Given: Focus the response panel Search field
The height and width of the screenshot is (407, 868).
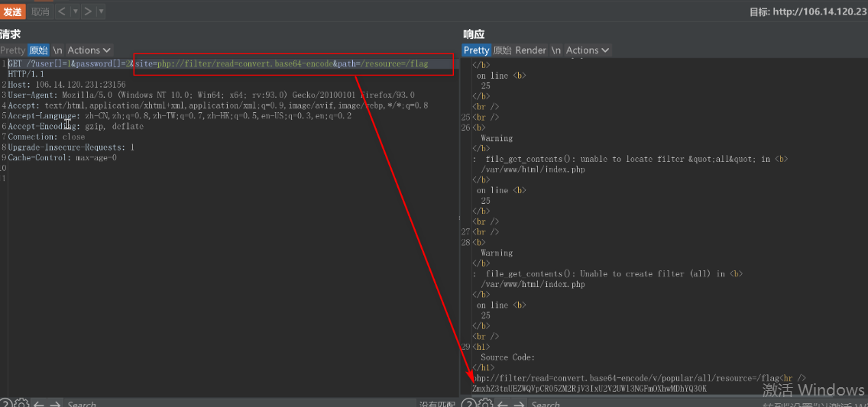Looking at the screenshot, I should tap(698, 404).
